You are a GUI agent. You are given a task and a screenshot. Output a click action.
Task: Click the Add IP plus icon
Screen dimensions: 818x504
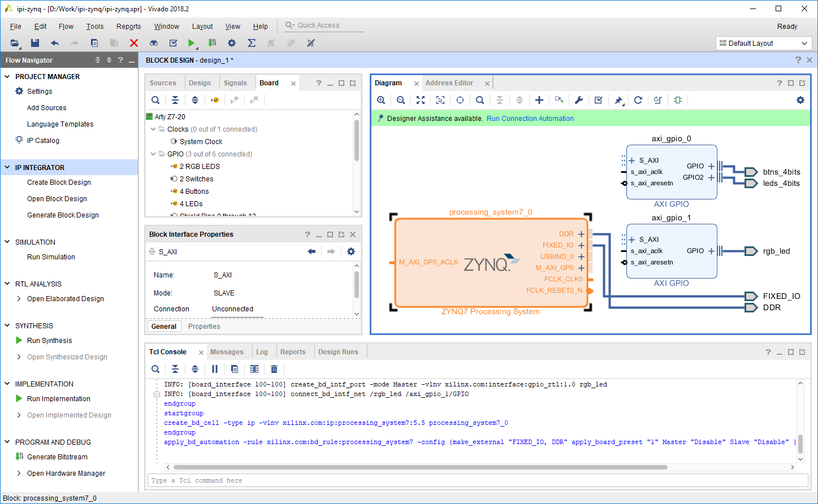click(x=539, y=100)
